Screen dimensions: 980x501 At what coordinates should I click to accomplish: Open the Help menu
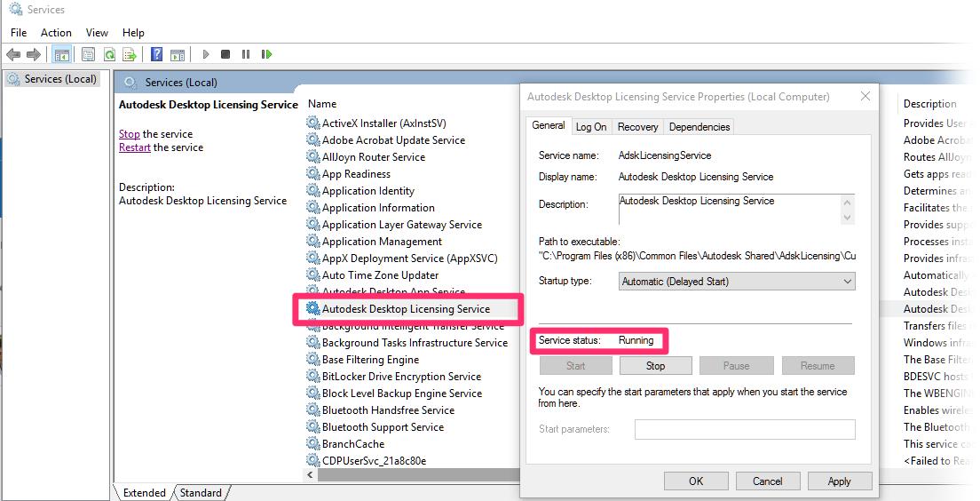pyautogui.click(x=133, y=33)
